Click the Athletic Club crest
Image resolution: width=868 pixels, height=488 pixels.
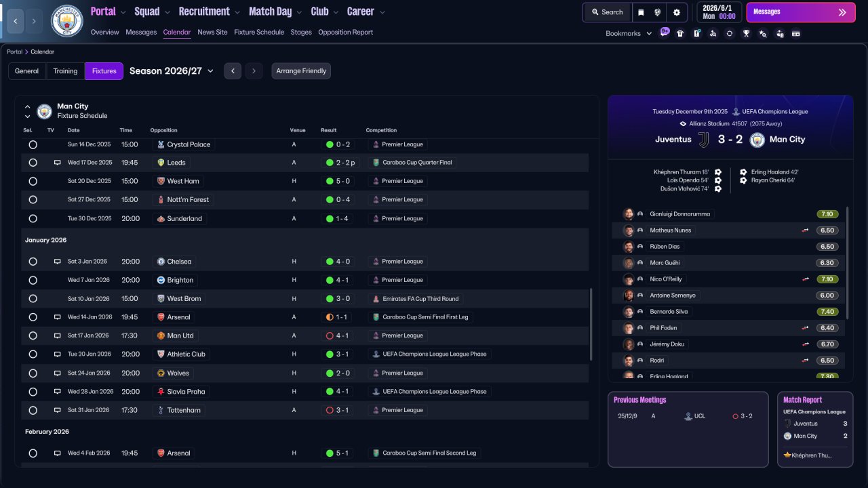(161, 354)
